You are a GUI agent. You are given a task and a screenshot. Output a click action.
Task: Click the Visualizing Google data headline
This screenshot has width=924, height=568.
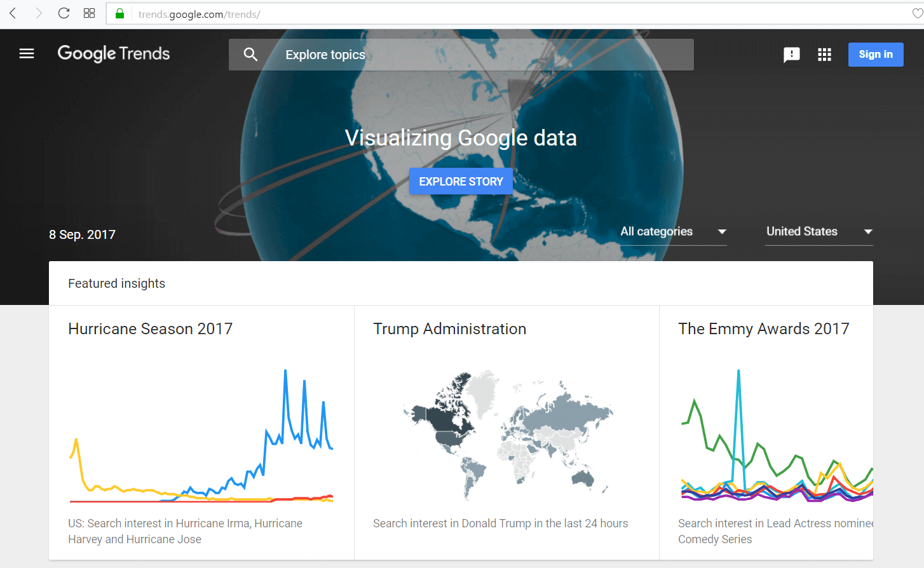pyautogui.click(x=461, y=138)
